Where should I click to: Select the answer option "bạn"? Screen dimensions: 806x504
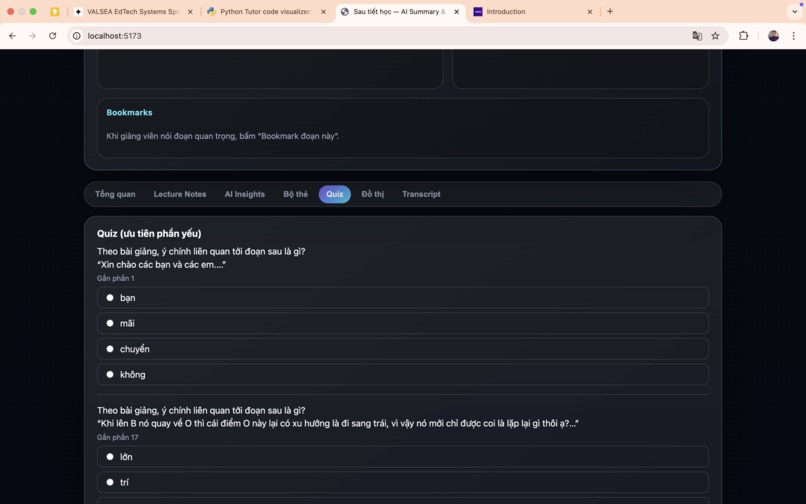(402, 298)
